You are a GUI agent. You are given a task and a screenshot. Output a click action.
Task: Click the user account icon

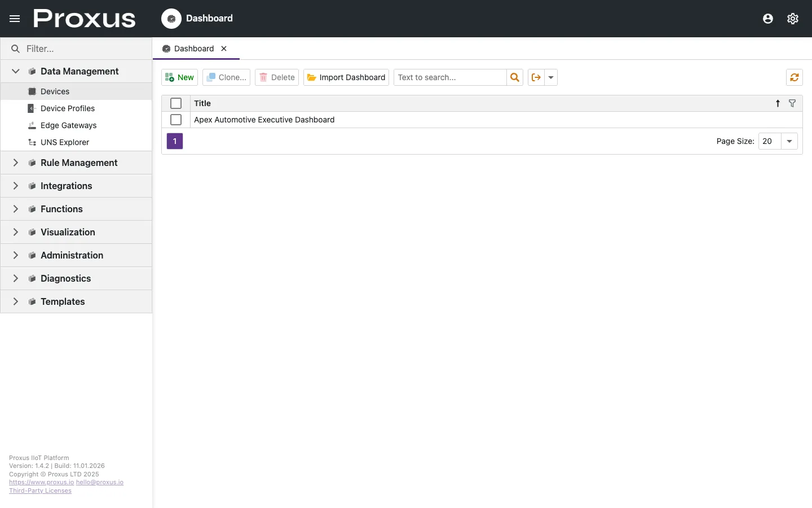[x=767, y=18]
